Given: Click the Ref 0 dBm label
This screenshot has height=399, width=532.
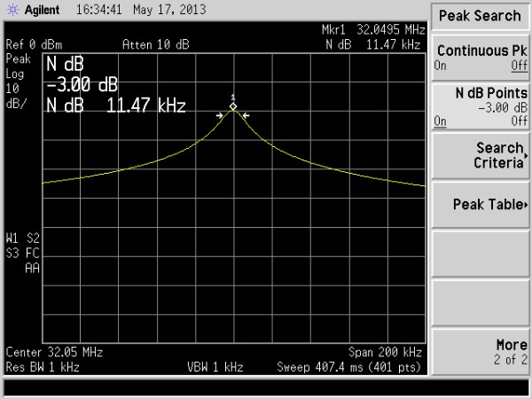Looking at the screenshot, I should point(34,44).
